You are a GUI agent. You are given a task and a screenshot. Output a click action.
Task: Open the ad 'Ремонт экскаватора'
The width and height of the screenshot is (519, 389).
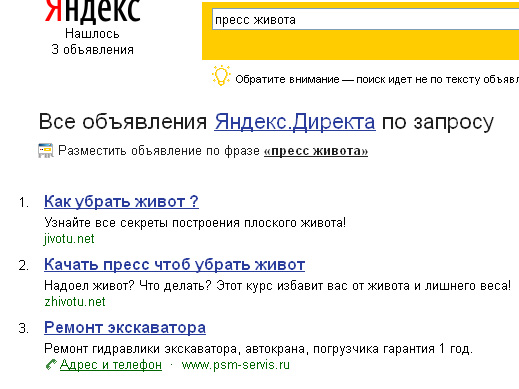125,328
